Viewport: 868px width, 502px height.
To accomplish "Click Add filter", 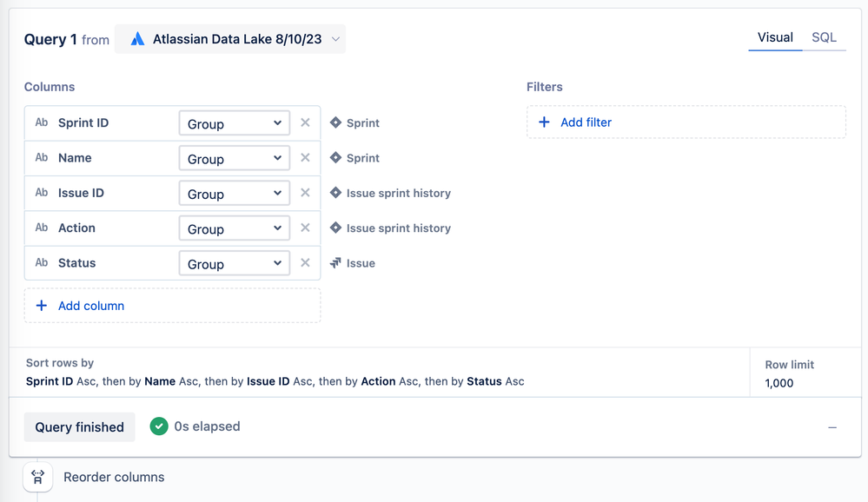I will pyautogui.click(x=686, y=122).
